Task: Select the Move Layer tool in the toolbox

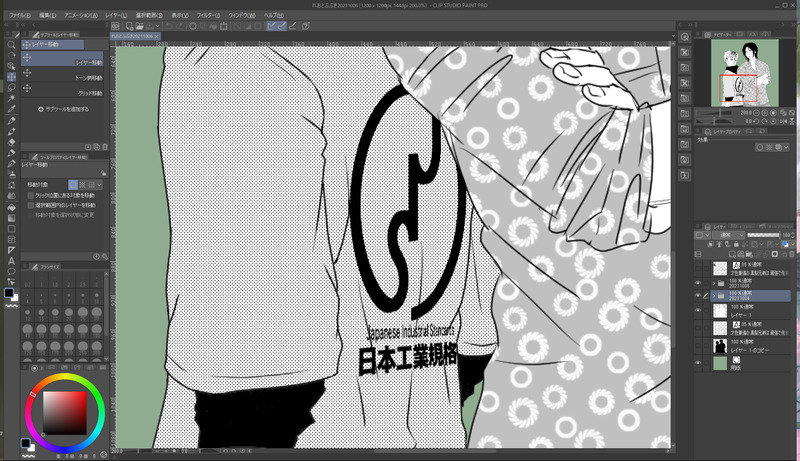Action: click(11, 76)
